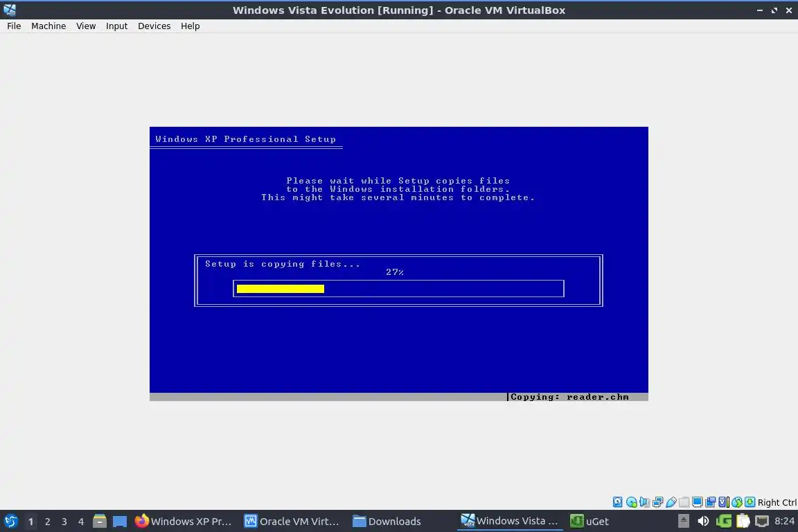Click the recording status icon

pos(711,502)
